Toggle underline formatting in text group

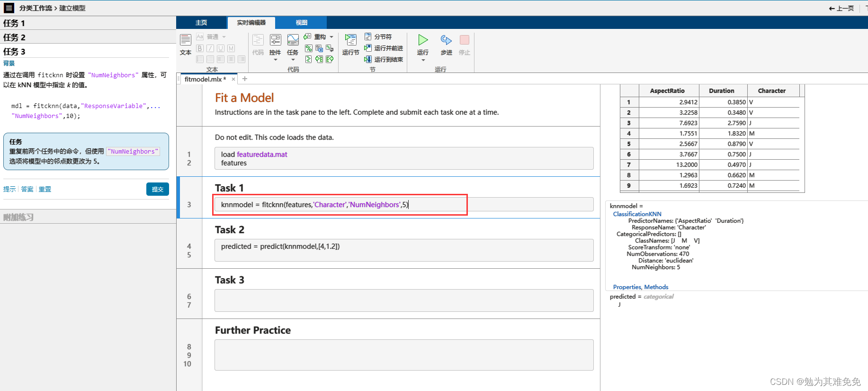pos(221,48)
